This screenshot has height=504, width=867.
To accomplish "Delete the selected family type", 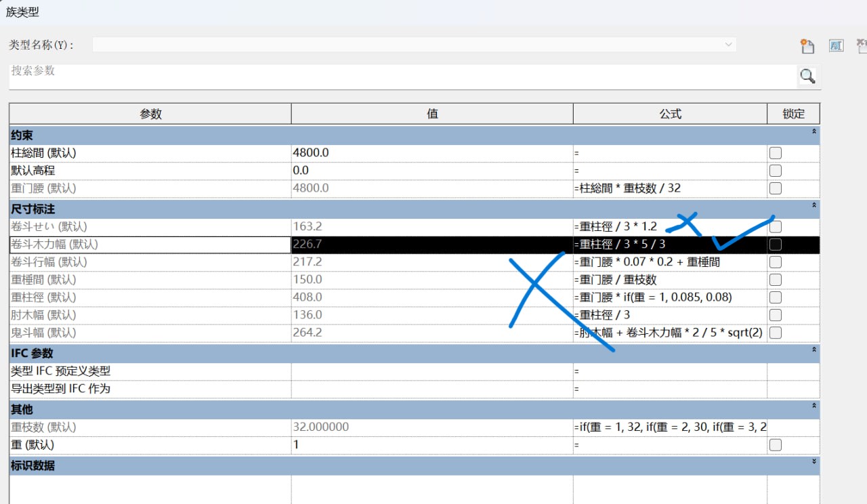I will click(x=862, y=46).
